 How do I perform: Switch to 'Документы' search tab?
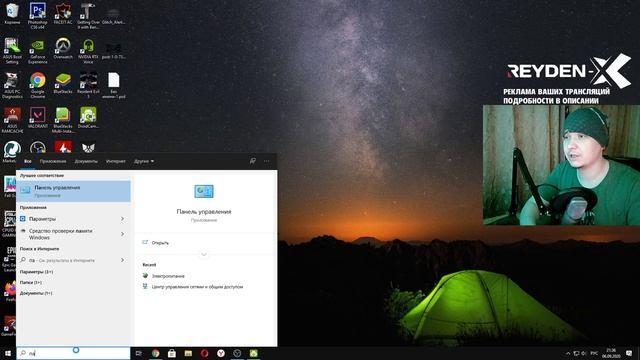click(x=86, y=161)
